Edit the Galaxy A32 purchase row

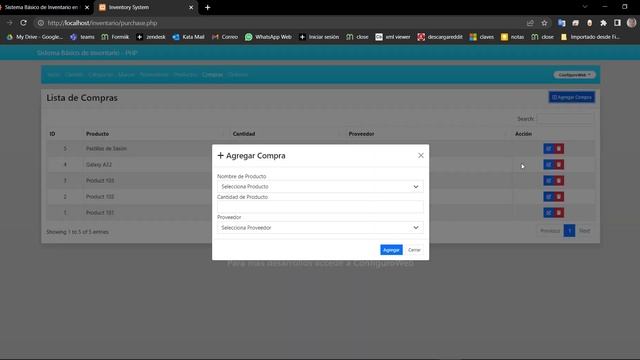[548, 164]
